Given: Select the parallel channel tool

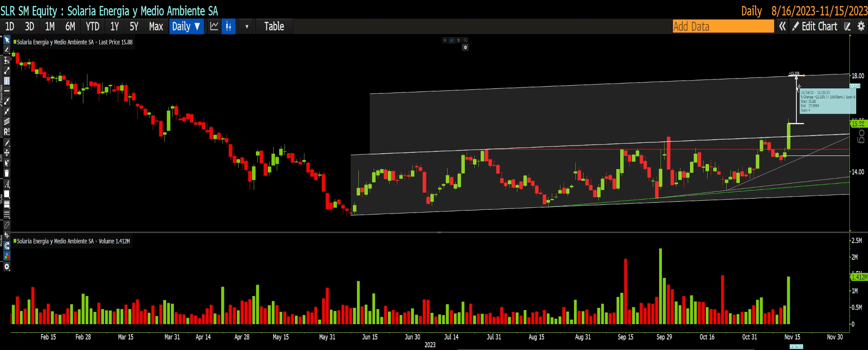Looking at the screenshot, I should click(7, 122).
